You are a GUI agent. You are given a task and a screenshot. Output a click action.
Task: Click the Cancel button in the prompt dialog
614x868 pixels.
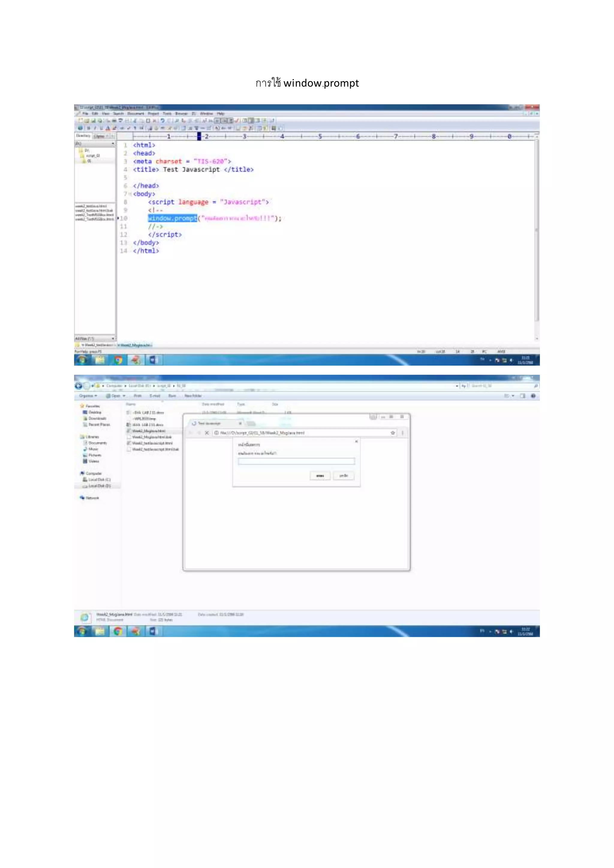(x=344, y=476)
